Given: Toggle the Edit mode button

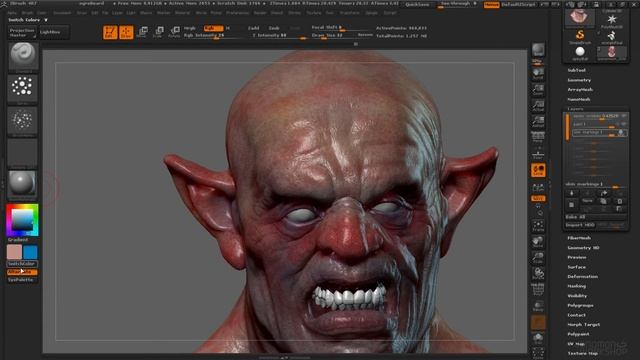Looking at the screenshot, I should click(110, 32).
